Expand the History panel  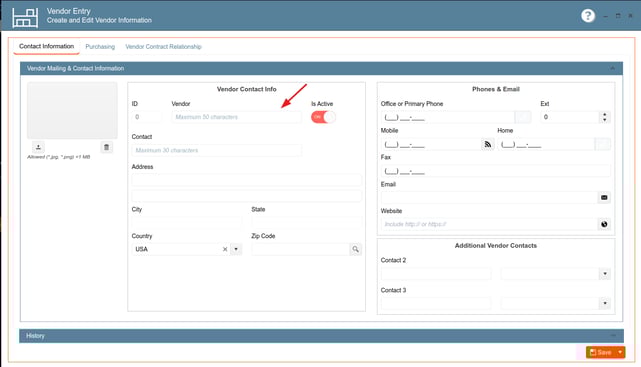[613, 336]
